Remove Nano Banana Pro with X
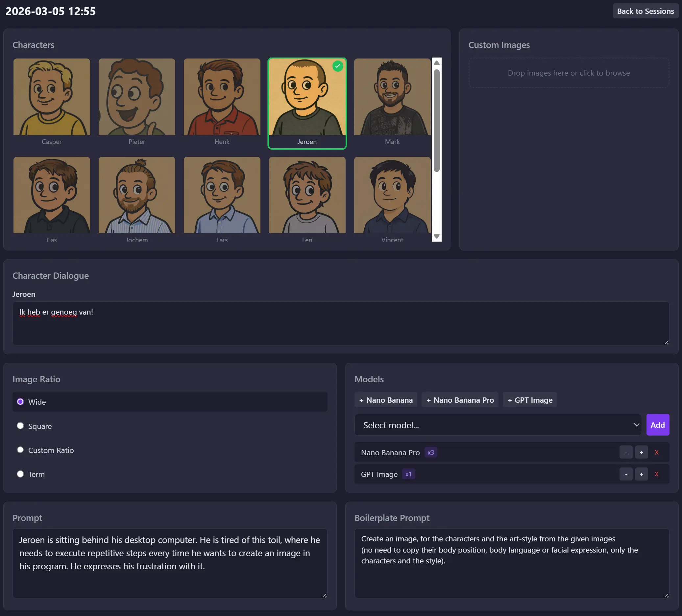The width and height of the screenshot is (682, 616). tap(656, 452)
